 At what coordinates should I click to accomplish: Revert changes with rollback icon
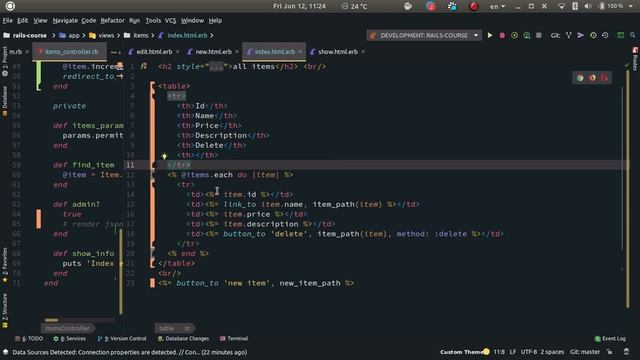pos(605,36)
